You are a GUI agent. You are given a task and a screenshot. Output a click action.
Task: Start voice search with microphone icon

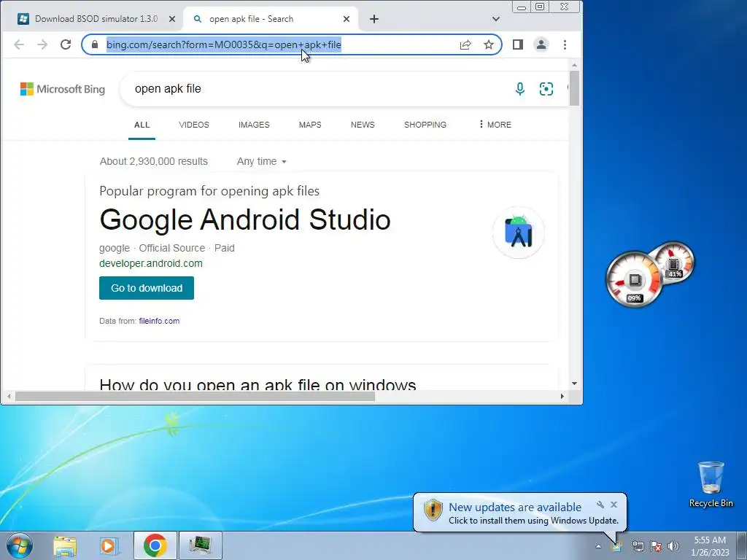[519, 89]
